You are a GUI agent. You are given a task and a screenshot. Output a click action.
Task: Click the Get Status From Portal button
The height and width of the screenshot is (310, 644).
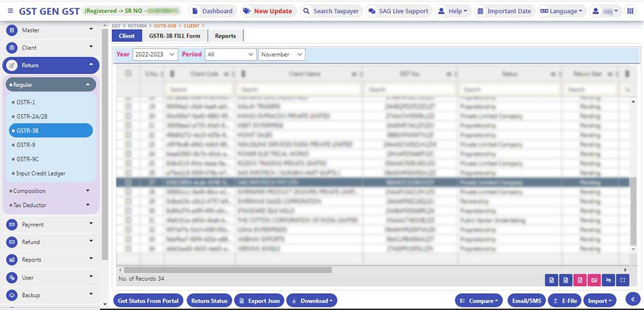click(147, 301)
